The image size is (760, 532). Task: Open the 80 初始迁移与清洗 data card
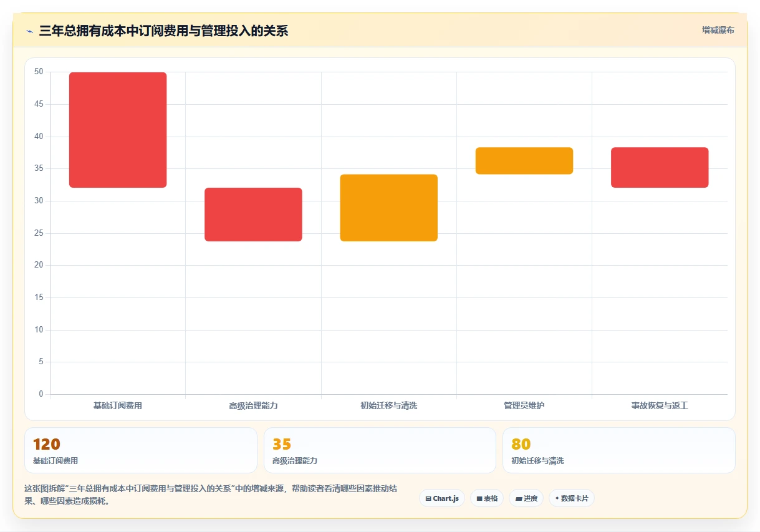[619, 450]
